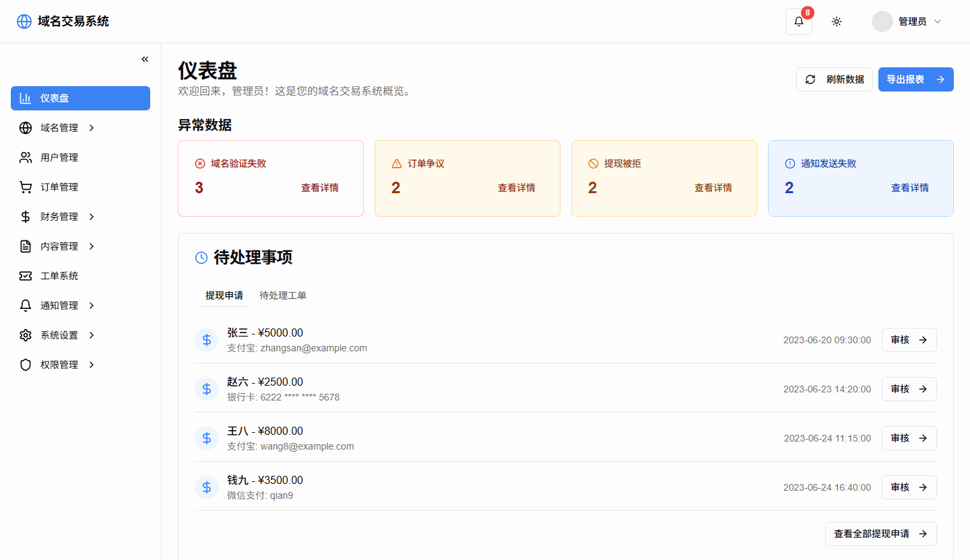Expand the 权限管理 submenu chevron
This screenshot has width=970, height=560.
92,365
